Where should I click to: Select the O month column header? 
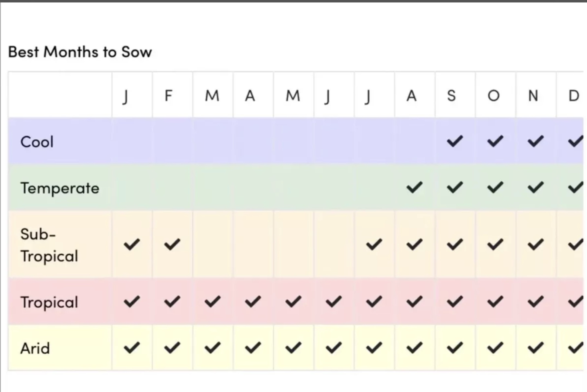494,96
